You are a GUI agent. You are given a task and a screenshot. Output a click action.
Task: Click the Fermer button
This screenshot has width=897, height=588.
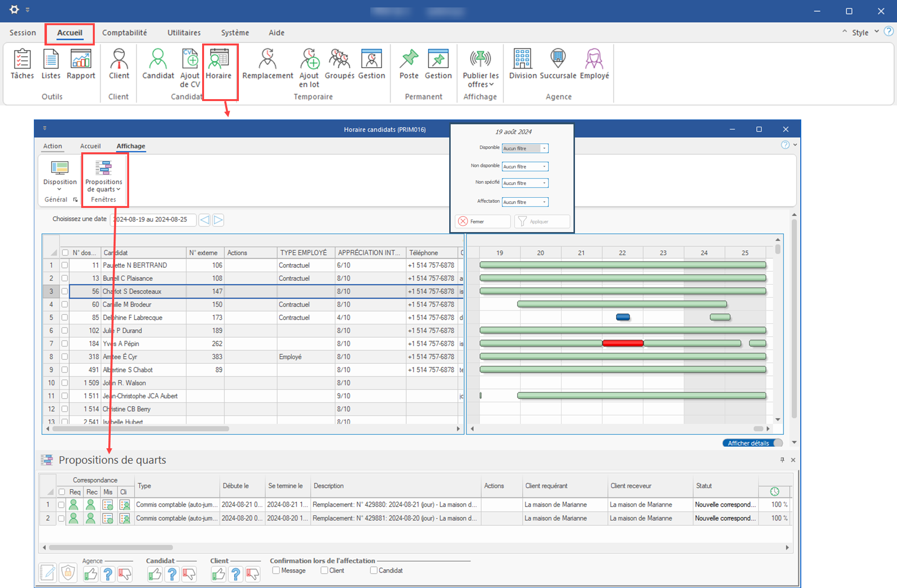click(482, 221)
